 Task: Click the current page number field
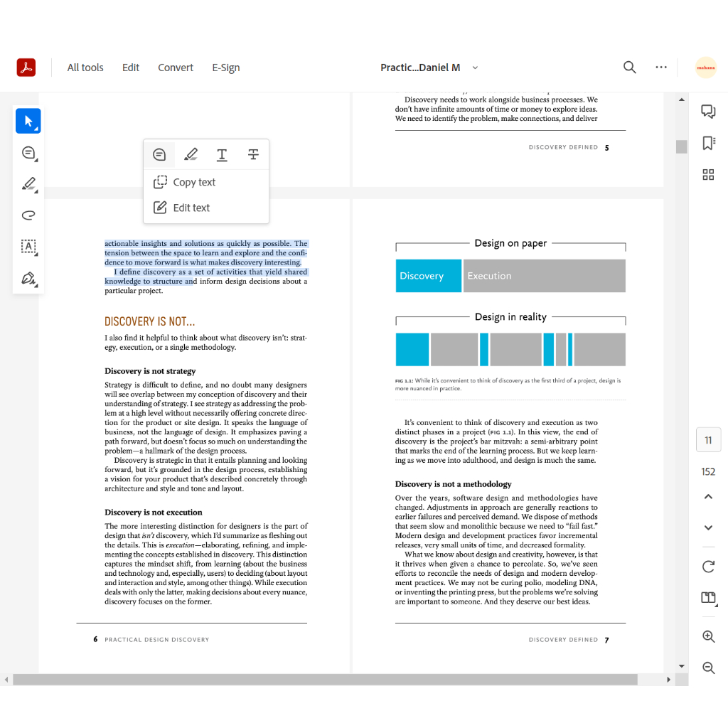708,440
